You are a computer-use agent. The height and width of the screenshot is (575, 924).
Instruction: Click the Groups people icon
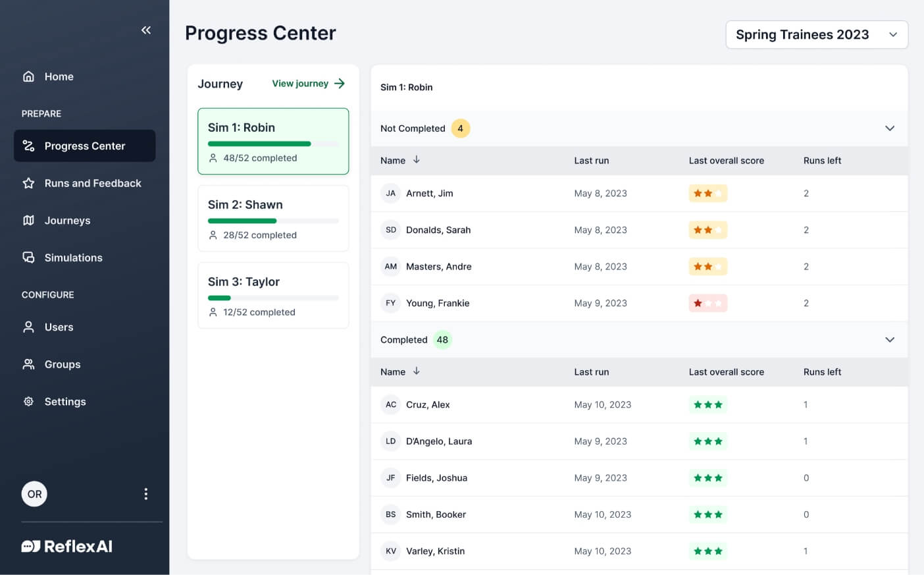[28, 364]
